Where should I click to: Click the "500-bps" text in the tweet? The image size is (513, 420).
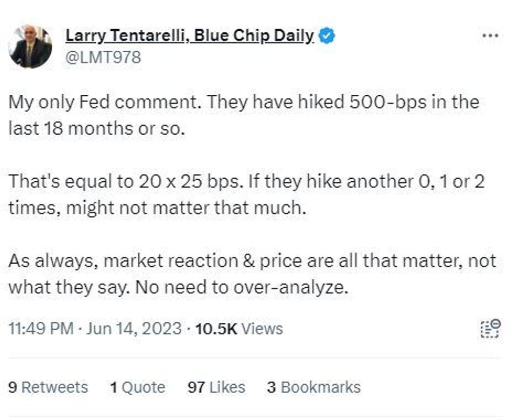[388, 103]
